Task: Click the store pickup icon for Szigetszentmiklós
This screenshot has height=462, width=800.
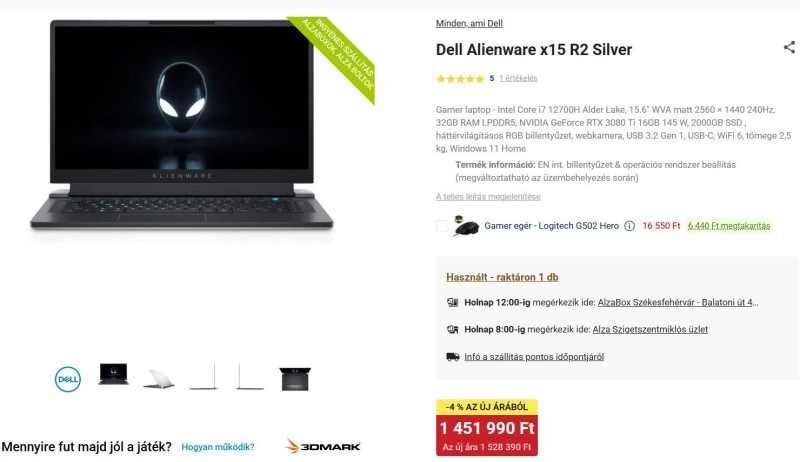Action: tap(452, 329)
